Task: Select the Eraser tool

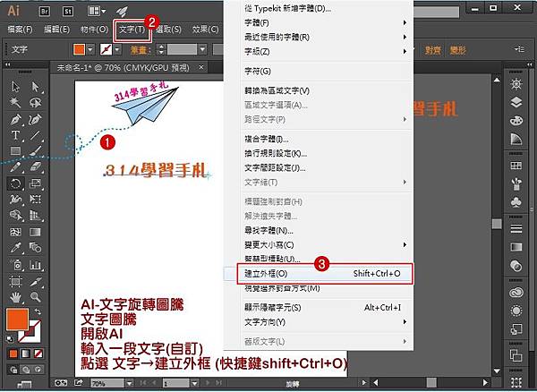Action: 35,166
